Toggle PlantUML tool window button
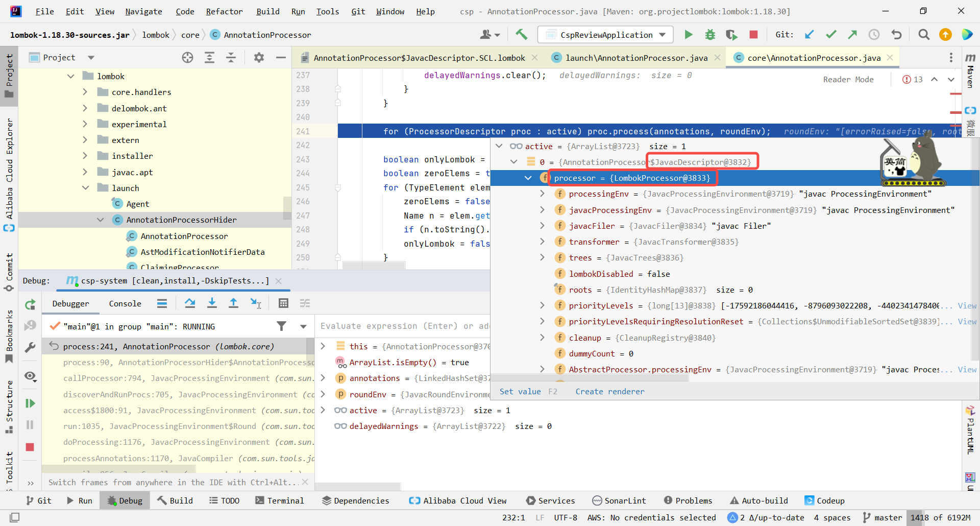980x526 pixels. (970, 431)
